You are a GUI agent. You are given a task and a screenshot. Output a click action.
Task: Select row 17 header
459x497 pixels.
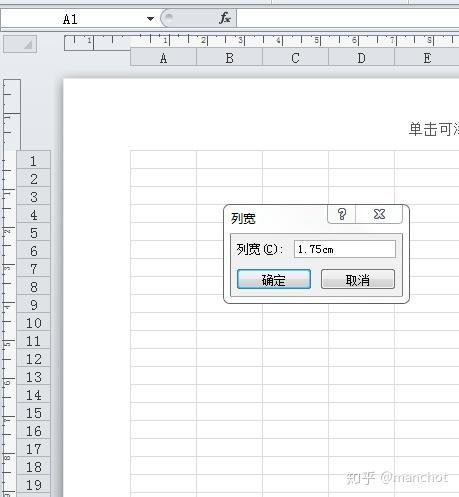[x=34, y=448]
